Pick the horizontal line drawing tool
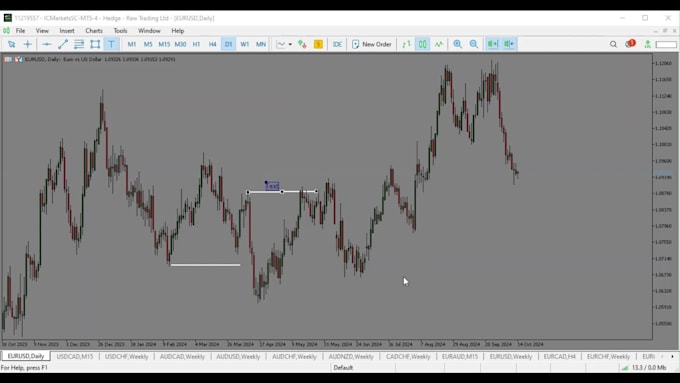Image resolution: width=680 pixels, height=383 pixels. pyautogui.click(x=46, y=44)
